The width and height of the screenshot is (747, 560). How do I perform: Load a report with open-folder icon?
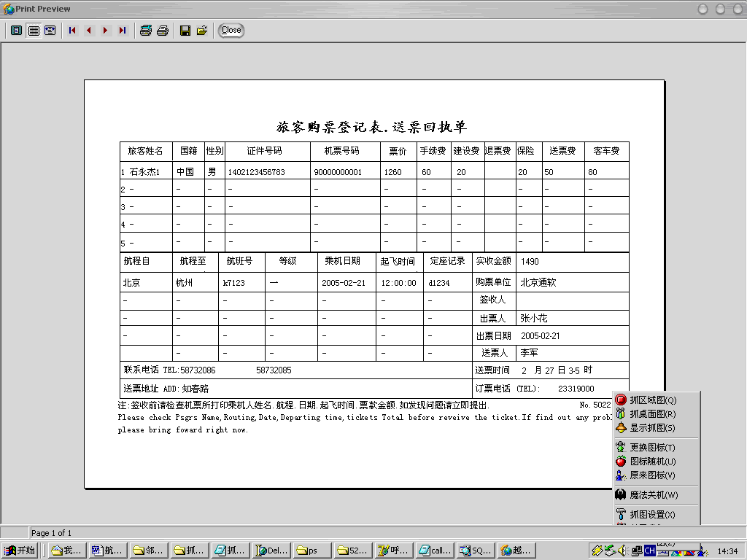coord(202,31)
